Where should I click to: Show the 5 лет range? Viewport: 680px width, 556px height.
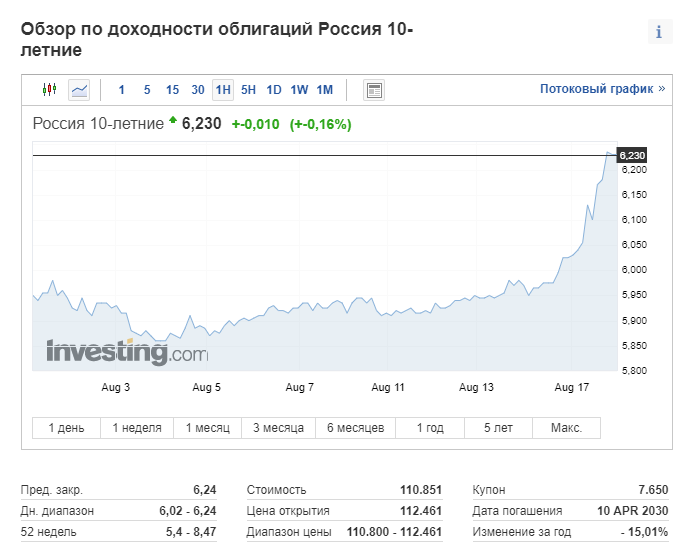tap(498, 428)
